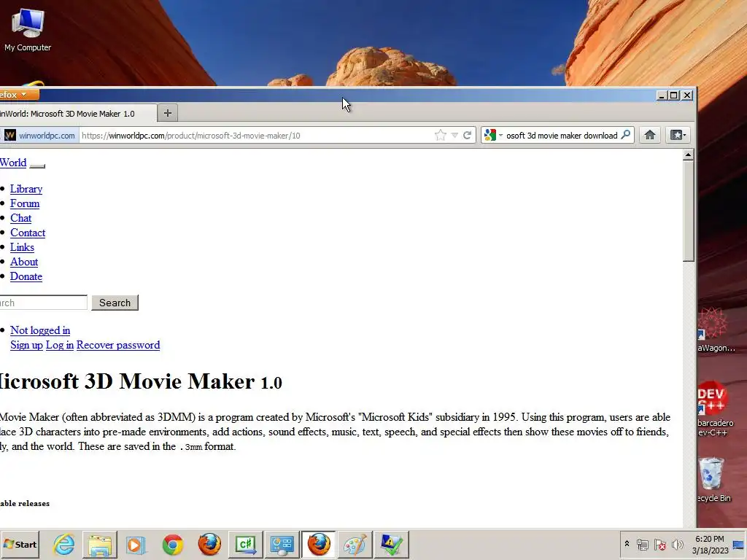
Task: Click the search magnifier icon in Firefox
Action: 626,135
